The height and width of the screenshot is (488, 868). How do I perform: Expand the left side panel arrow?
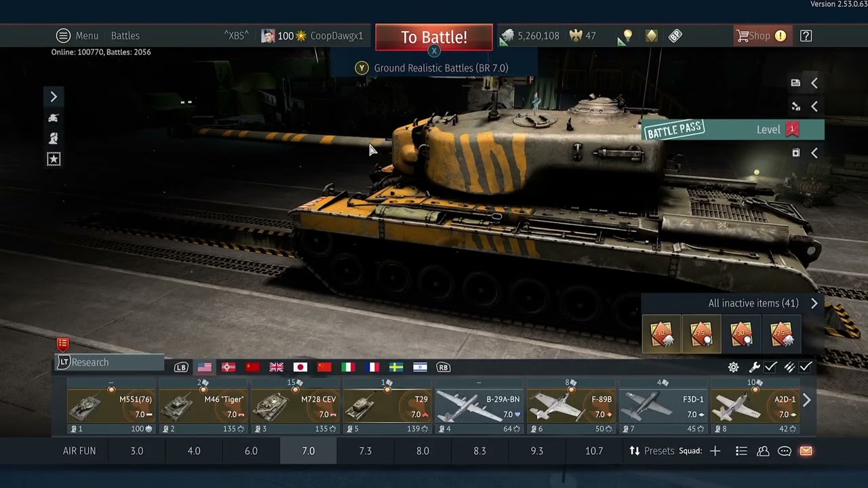point(54,97)
